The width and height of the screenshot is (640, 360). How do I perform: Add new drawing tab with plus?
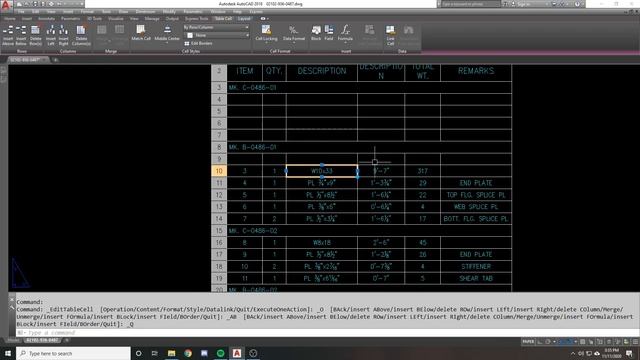tap(56, 60)
